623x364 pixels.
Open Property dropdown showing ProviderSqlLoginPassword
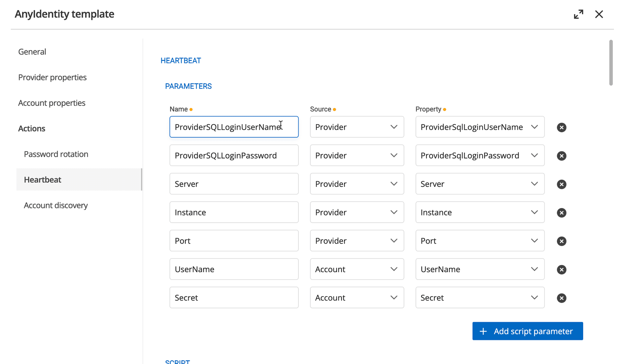pyautogui.click(x=480, y=155)
